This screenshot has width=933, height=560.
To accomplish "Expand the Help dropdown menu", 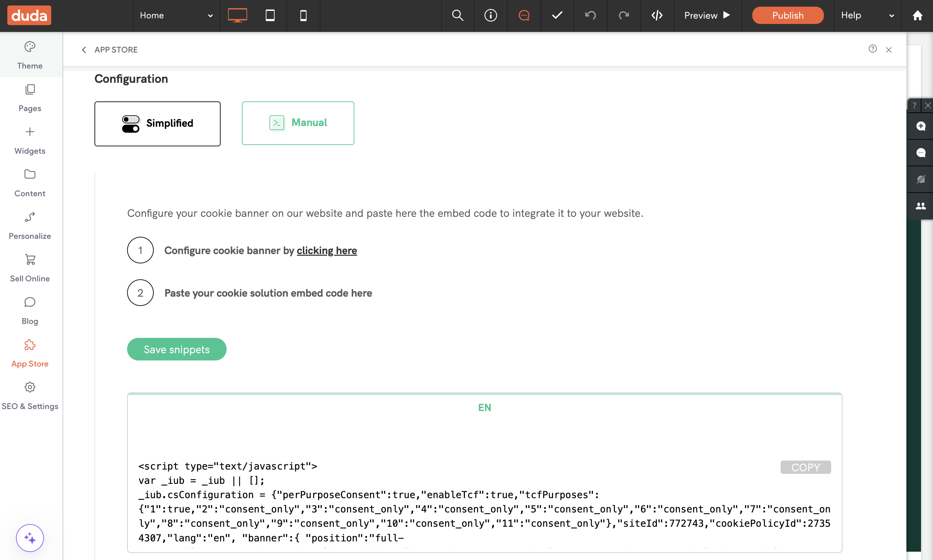I will pos(867,16).
